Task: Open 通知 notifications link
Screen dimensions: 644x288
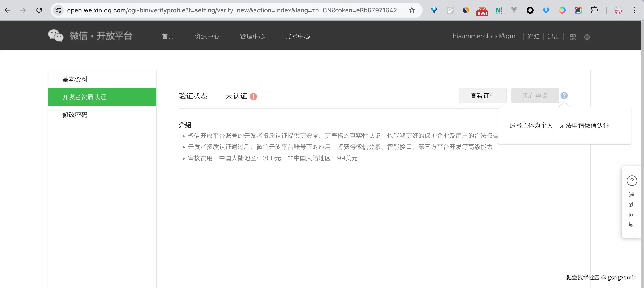Action: [x=533, y=37]
